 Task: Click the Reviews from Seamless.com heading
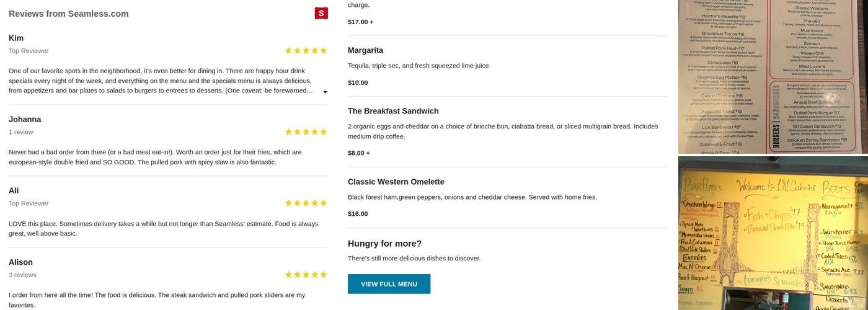69,14
